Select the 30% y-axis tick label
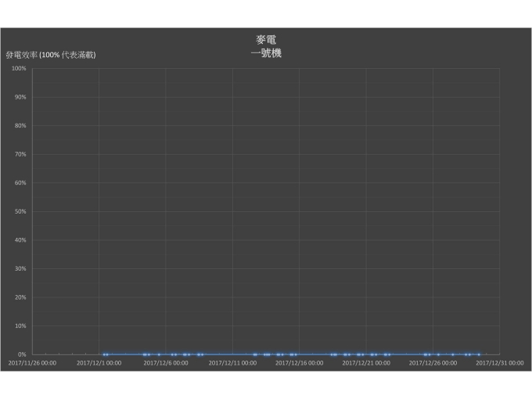 pos(20,269)
